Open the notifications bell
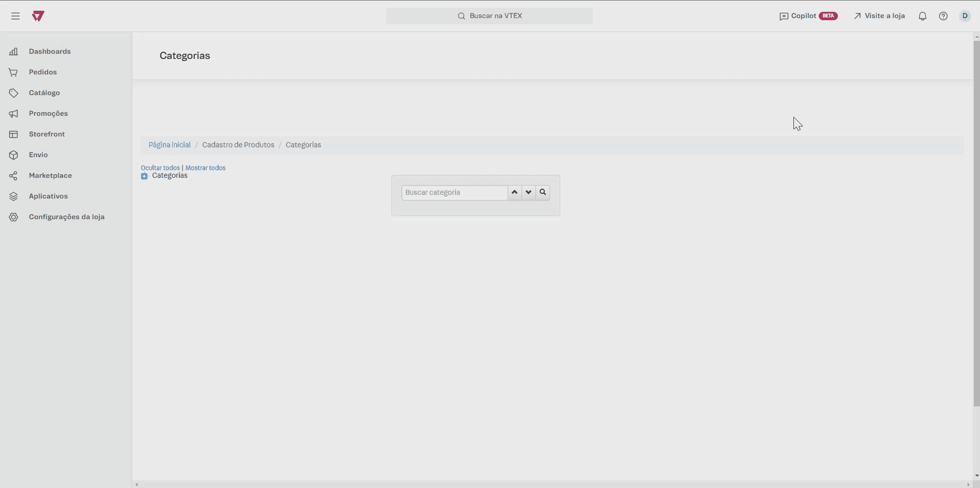980x488 pixels. click(x=922, y=16)
